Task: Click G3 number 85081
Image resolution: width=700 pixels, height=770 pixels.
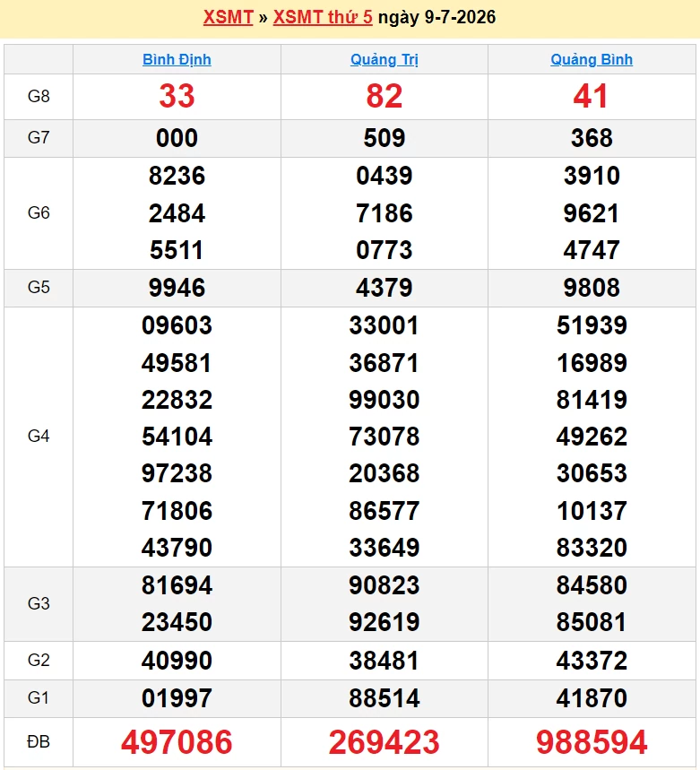Action: pyautogui.click(x=592, y=622)
